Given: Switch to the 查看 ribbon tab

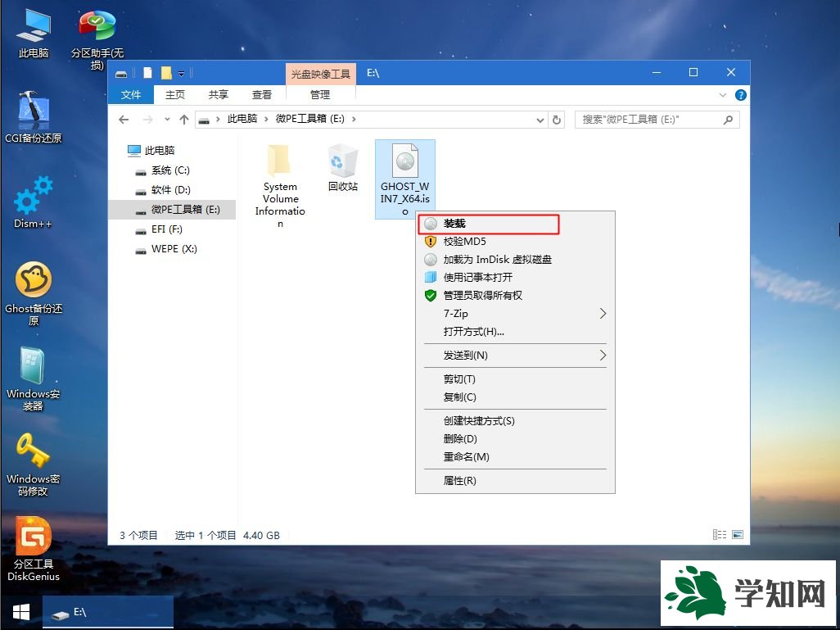Looking at the screenshot, I should [x=261, y=94].
